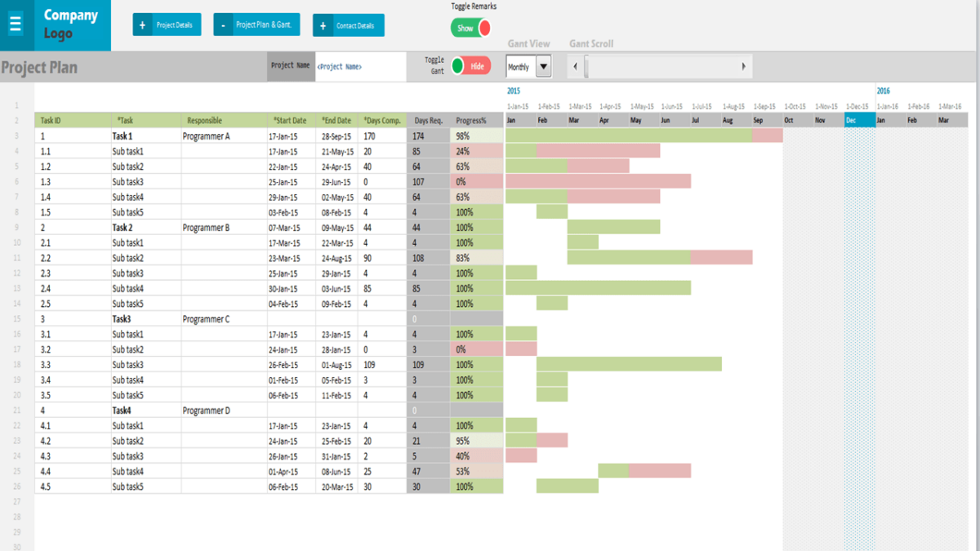
Task: Click the Project Name input field
Action: coord(361,65)
